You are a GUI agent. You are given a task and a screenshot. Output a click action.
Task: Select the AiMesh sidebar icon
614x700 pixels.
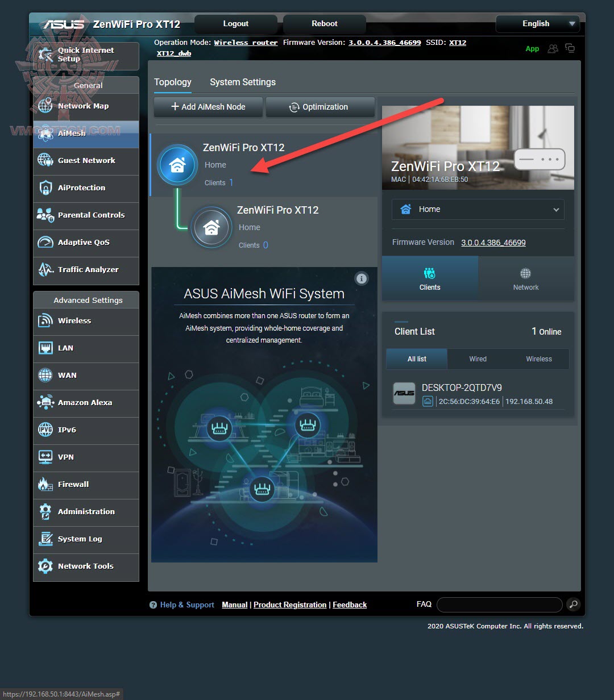coord(45,134)
